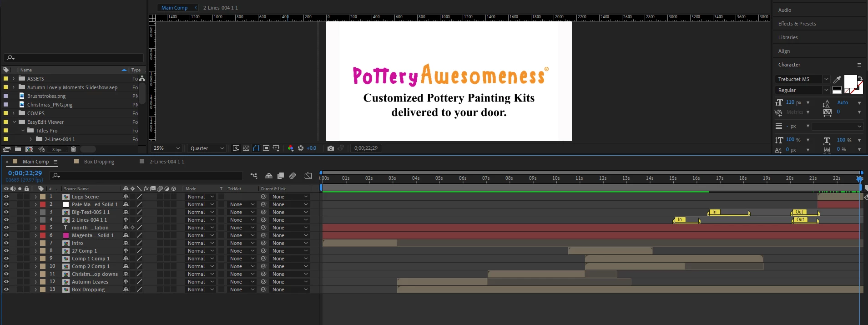The width and height of the screenshot is (868, 325).
Task: Click the current time 0;00;22;29 in timeline
Action: (x=25, y=173)
